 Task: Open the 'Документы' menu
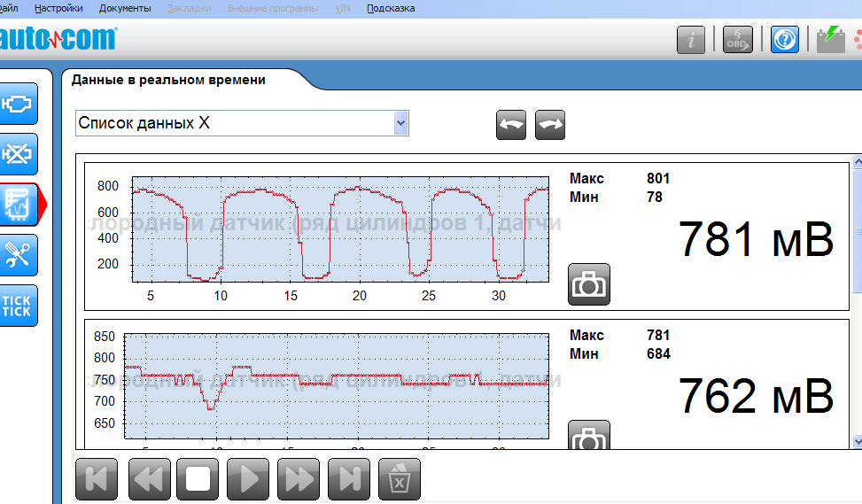(x=125, y=8)
